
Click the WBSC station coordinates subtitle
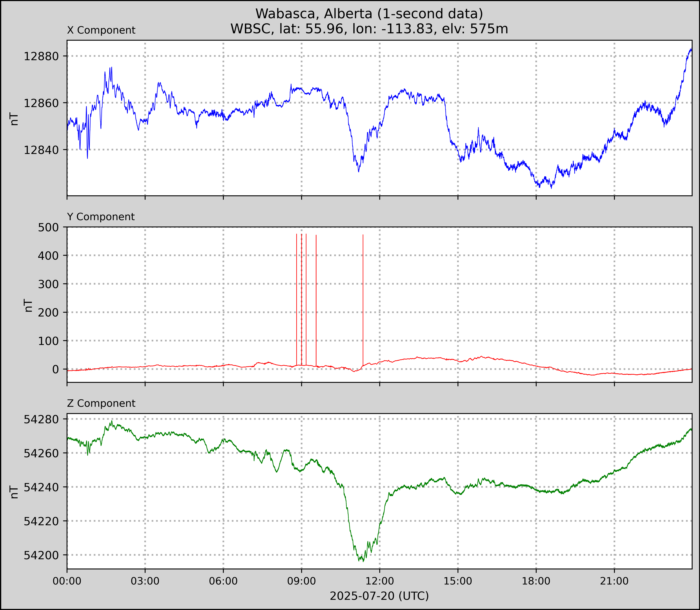coord(369,29)
